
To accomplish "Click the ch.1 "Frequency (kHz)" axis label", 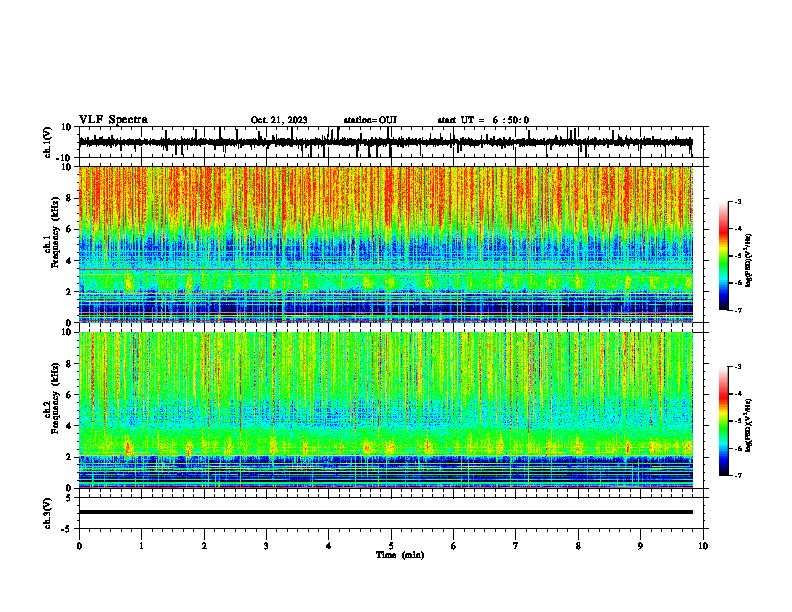I will point(55,232).
